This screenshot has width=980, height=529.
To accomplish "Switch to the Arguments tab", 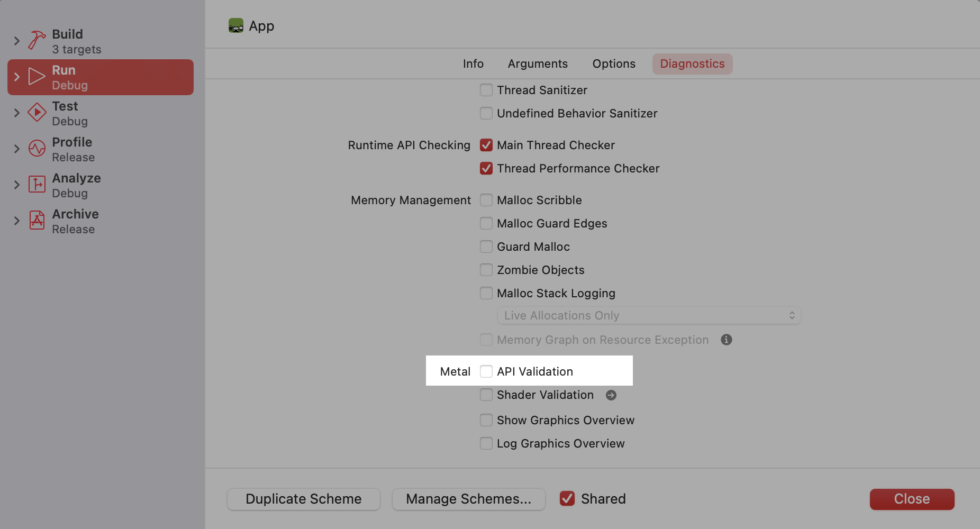I will [x=537, y=64].
